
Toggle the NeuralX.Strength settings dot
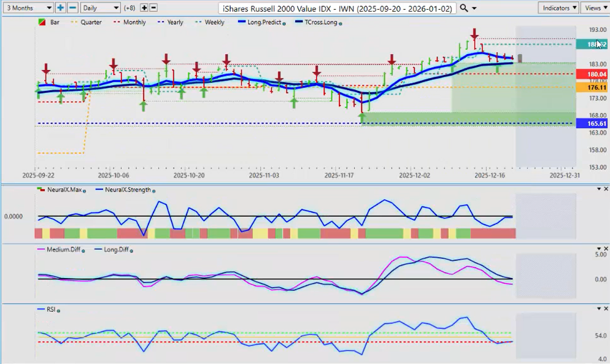(153, 191)
